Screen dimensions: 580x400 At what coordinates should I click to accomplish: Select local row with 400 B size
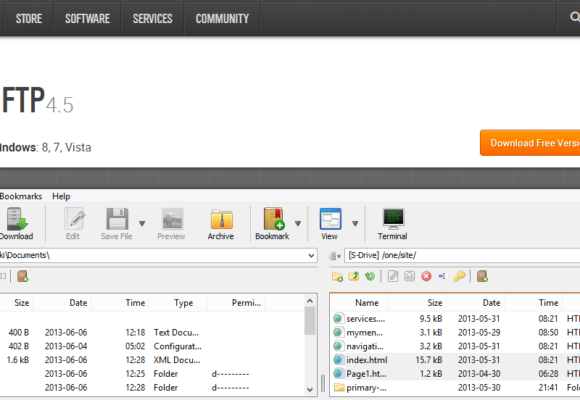click(x=152, y=332)
